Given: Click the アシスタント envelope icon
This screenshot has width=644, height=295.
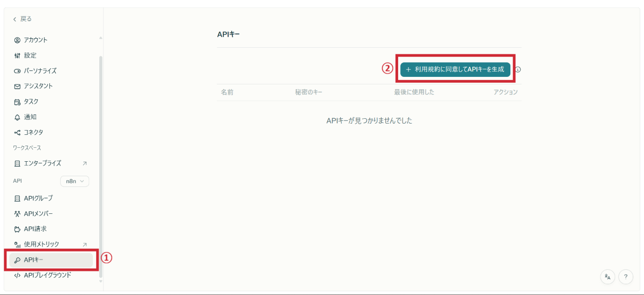Looking at the screenshot, I should (x=17, y=86).
